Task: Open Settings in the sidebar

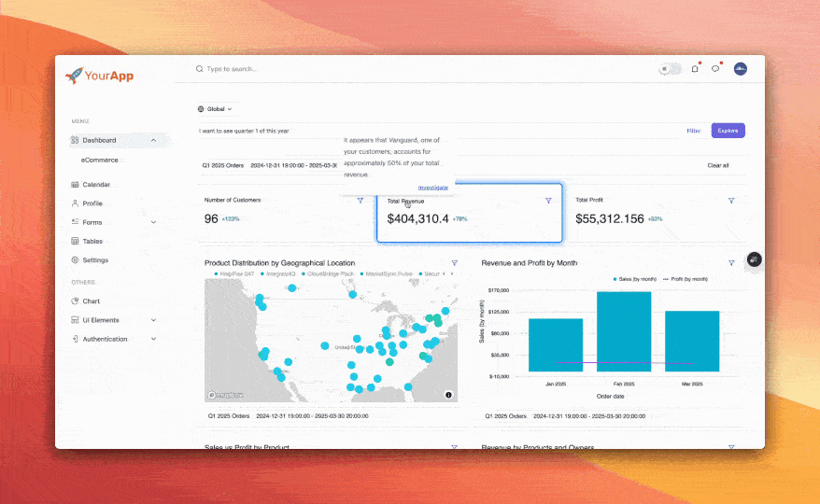Action: point(95,259)
